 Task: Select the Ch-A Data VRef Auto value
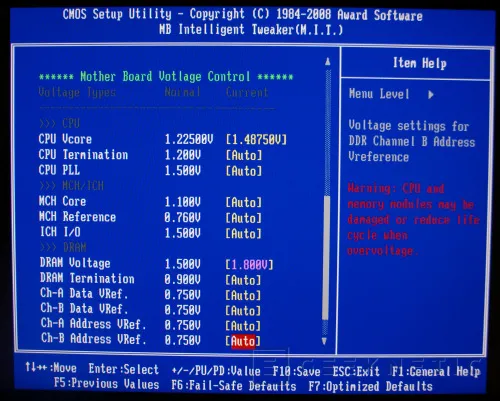[x=243, y=295]
